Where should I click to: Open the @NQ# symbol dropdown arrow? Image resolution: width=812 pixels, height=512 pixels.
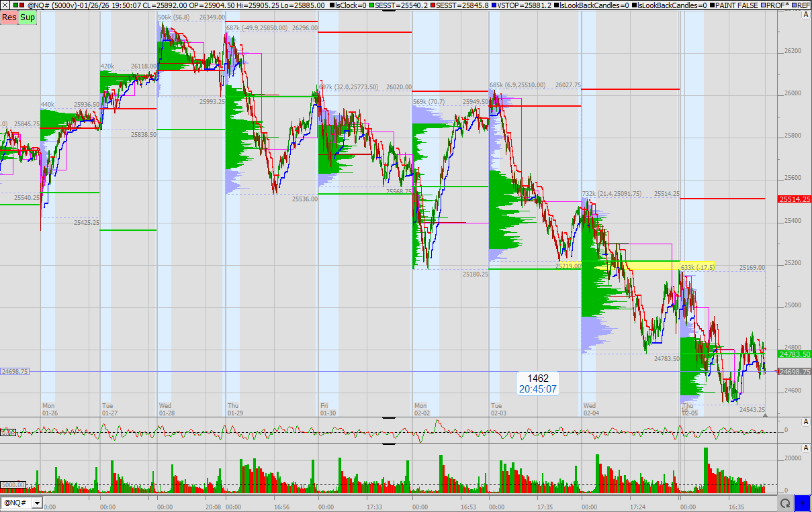pyautogui.click(x=36, y=503)
